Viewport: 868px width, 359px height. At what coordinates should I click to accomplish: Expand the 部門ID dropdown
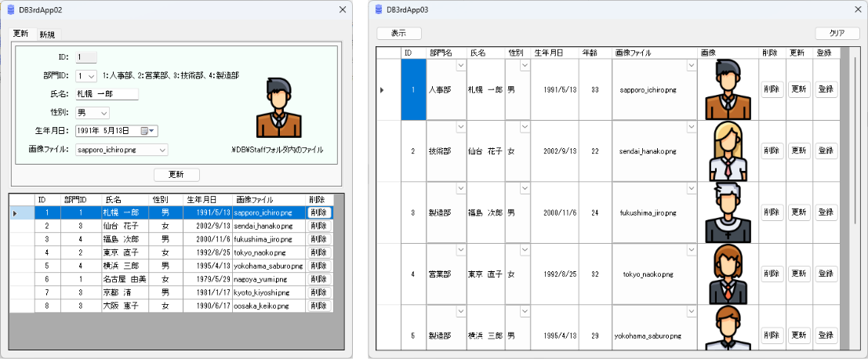tap(92, 76)
